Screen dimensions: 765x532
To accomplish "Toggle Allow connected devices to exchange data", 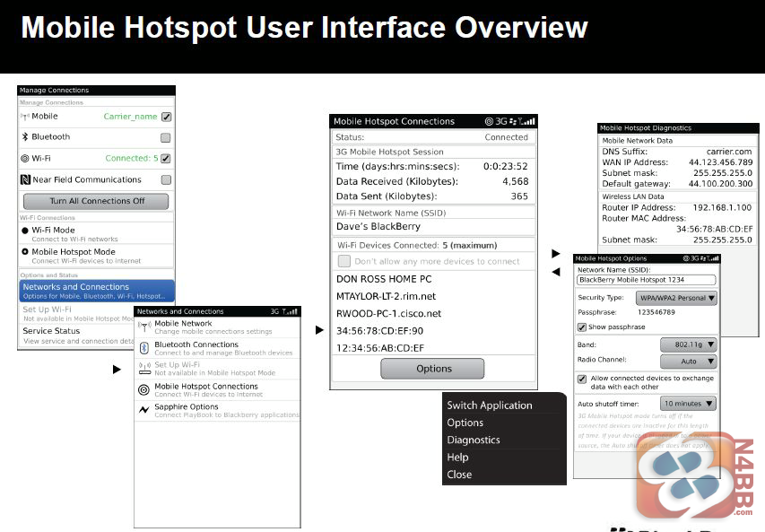I will tap(582, 379).
